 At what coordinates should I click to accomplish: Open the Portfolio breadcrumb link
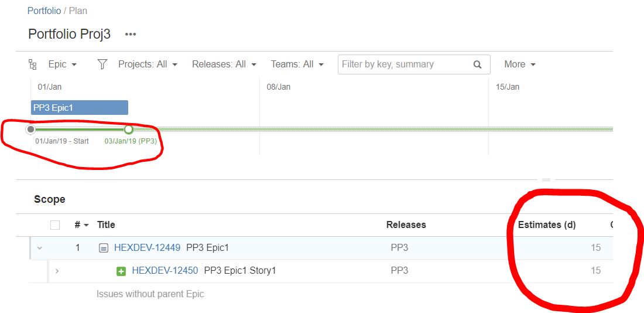click(44, 11)
